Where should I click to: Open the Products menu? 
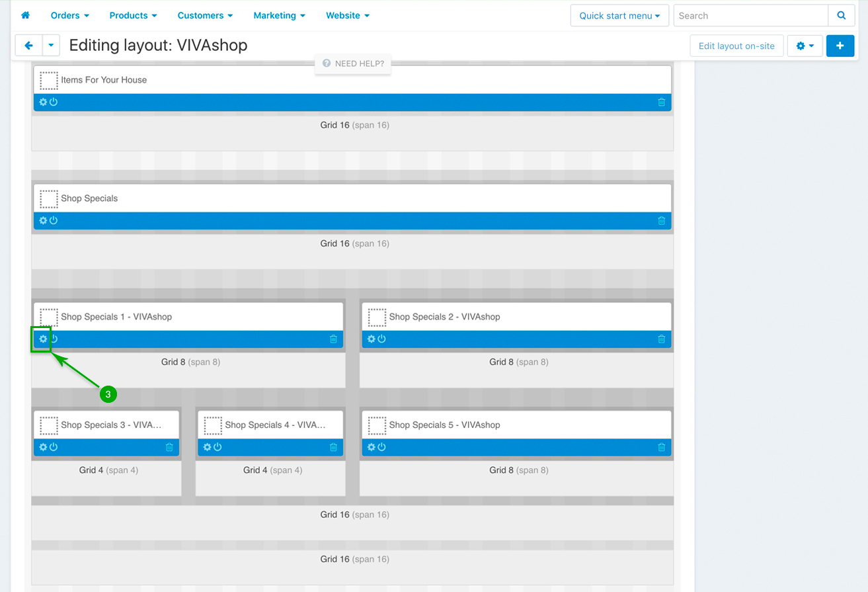[x=133, y=15]
